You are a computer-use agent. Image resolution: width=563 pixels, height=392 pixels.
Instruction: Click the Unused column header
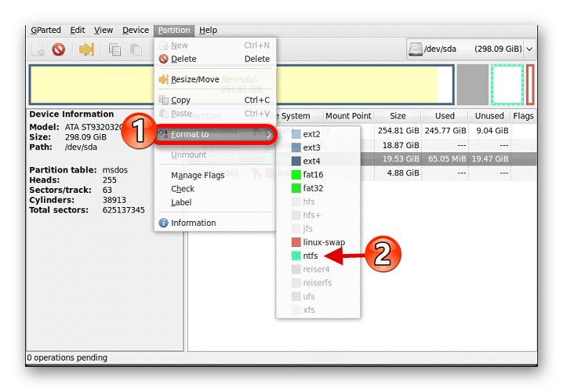coord(489,116)
